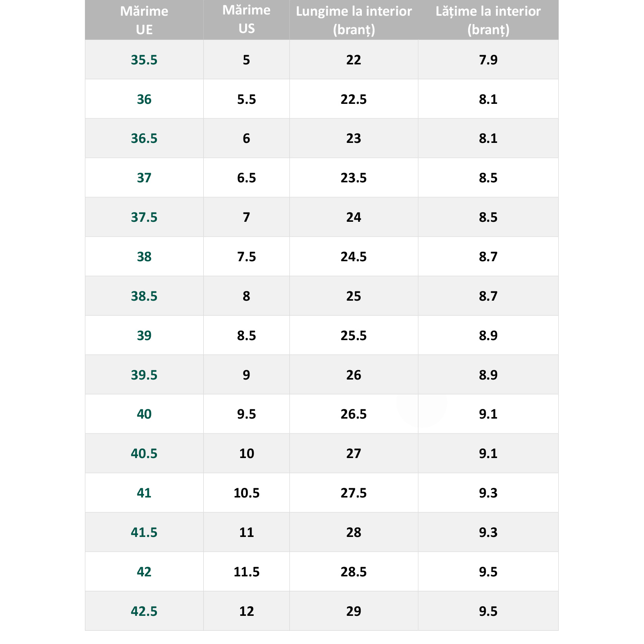Click EU size 41.5 cell
This screenshot has height=644, width=644.
point(144,532)
